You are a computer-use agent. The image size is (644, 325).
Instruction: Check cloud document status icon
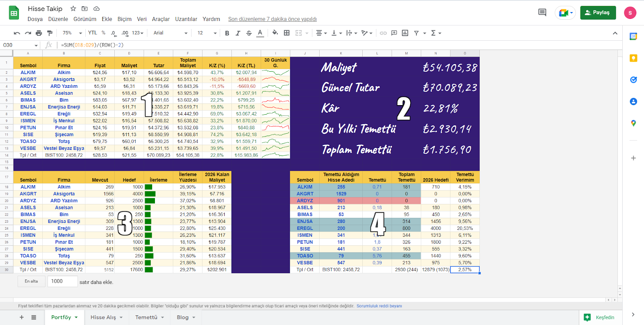click(x=96, y=8)
